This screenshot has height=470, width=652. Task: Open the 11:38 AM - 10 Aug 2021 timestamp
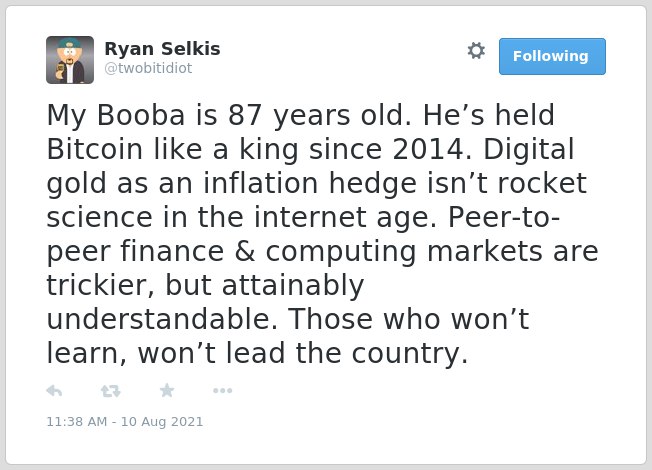(125, 421)
